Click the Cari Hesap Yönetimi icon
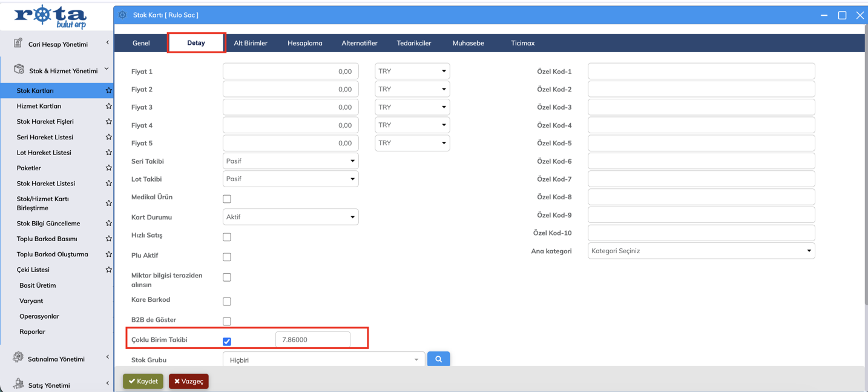The image size is (868, 392). pyautogui.click(x=18, y=44)
